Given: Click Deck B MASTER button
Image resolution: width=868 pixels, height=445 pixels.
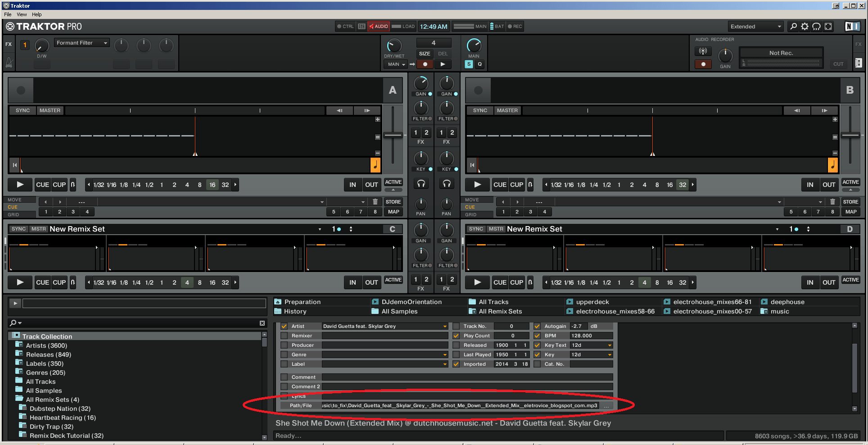Looking at the screenshot, I should point(507,110).
